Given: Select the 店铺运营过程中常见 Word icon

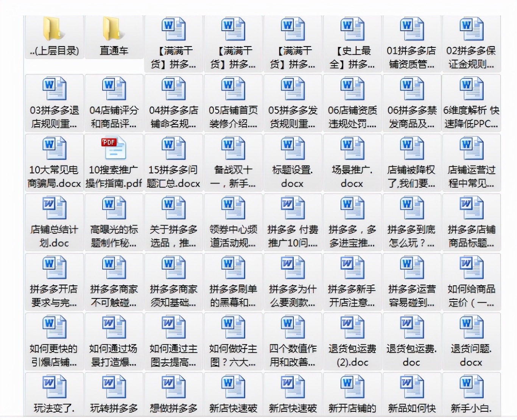Looking at the screenshot, I should coord(472,148).
